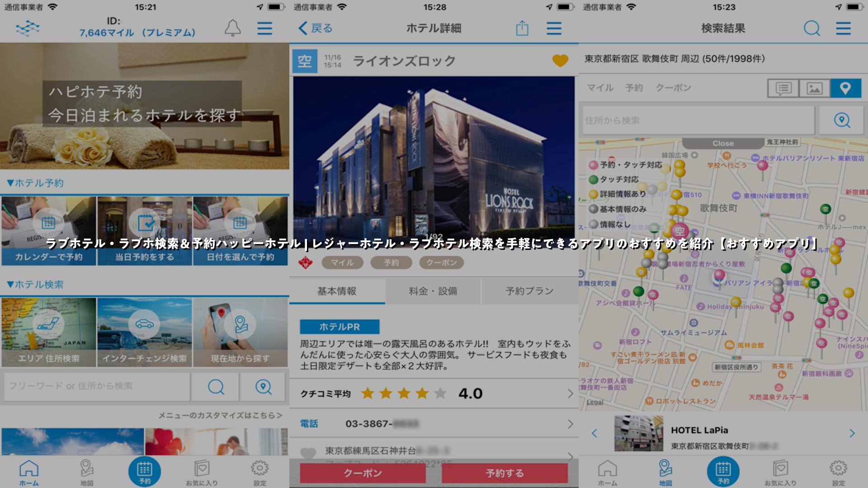The width and height of the screenshot is (868, 488).
Task: Tap 予約・タッチ対応 pink legend marker
Action: 594,165
